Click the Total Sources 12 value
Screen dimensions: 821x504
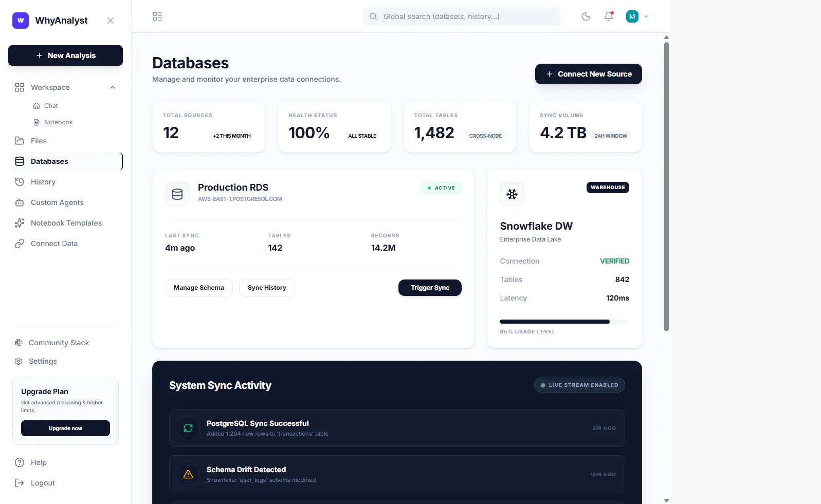pos(171,133)
